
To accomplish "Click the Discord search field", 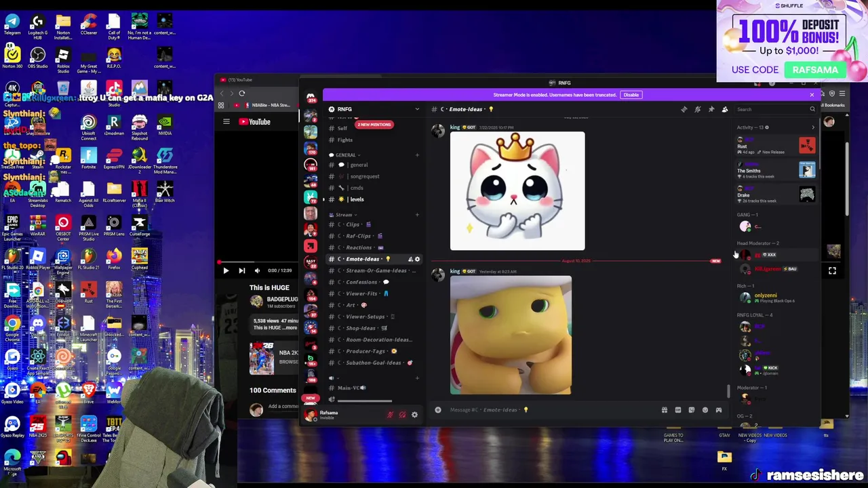I will point(776,109).
